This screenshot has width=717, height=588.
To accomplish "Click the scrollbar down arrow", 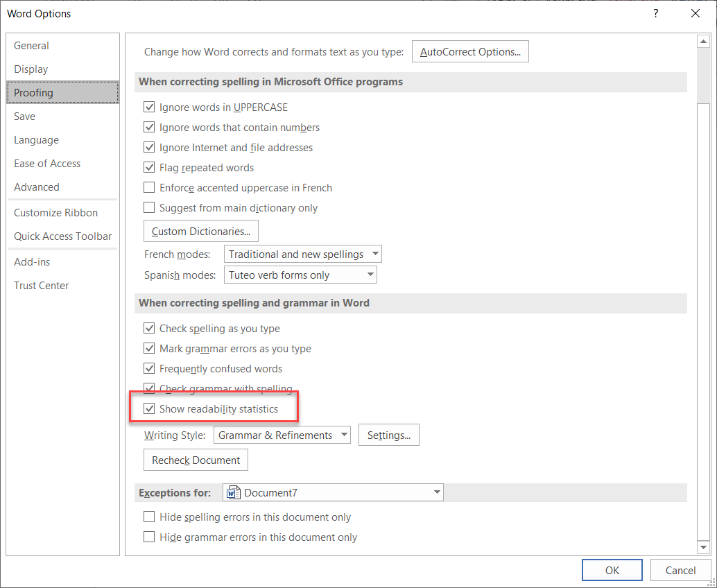I will [703, 547].
